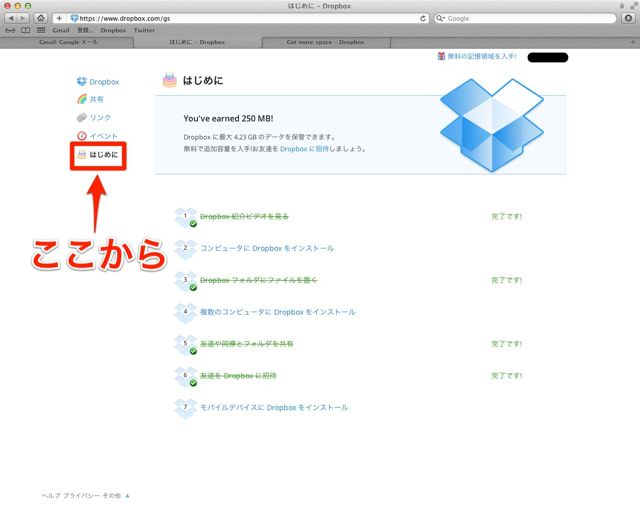This screenshot has height=506, width=640.
Task: Click struck-through 友達や同僚とフォルダを共有 step
Action: tap(247, 344)
